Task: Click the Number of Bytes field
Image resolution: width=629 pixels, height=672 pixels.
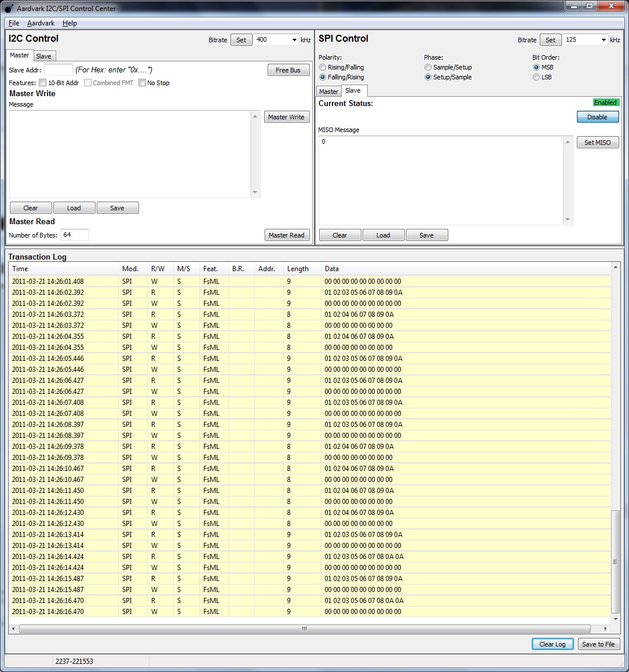Action: click(x=75, y=235)
